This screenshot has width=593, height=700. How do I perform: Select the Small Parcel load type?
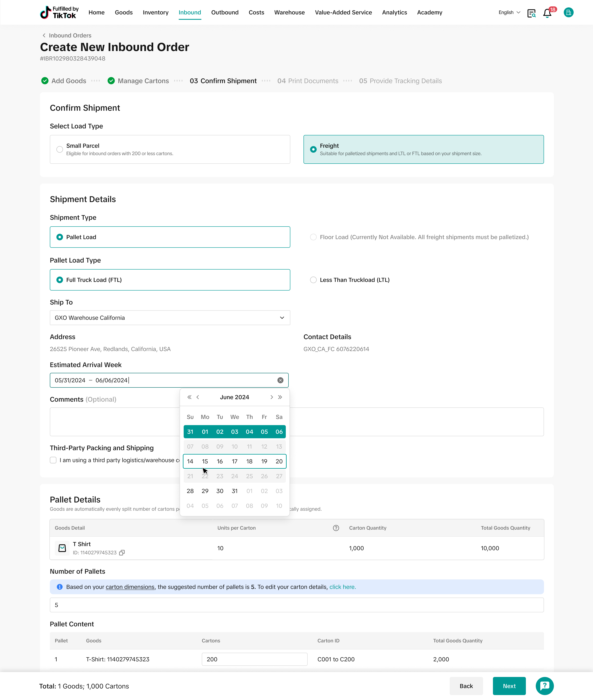60,149
